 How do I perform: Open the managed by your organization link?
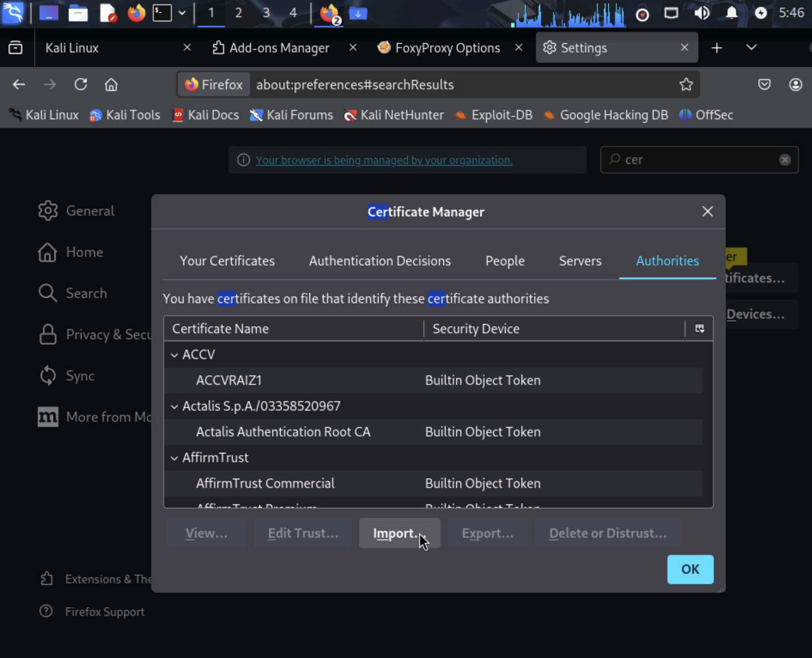click(x=384, y=160)
